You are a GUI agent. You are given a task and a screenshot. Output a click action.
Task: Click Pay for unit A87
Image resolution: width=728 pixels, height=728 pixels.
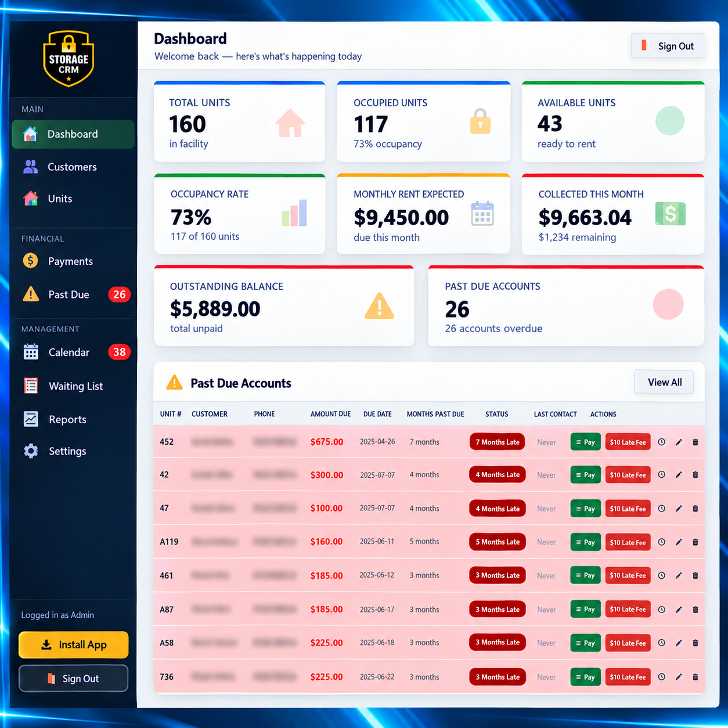586,610
